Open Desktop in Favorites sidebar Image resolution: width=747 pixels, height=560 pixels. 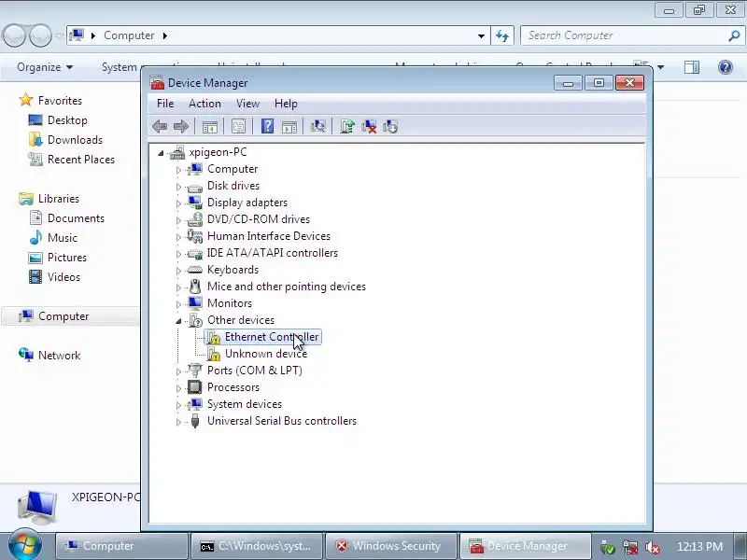[x=67, y=120]
